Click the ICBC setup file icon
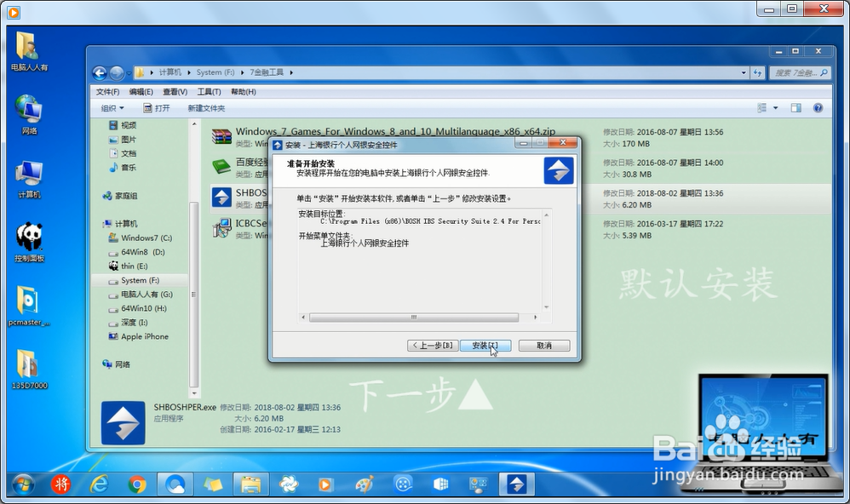The height and width of the screenshot is (504, 850). (221, 227)
